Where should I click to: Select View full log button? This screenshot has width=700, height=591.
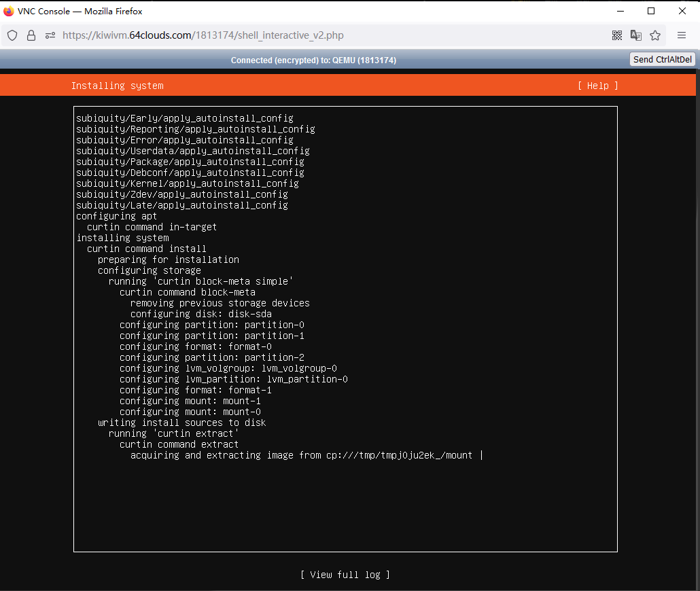pyautogui.click(x=345, y=575)
